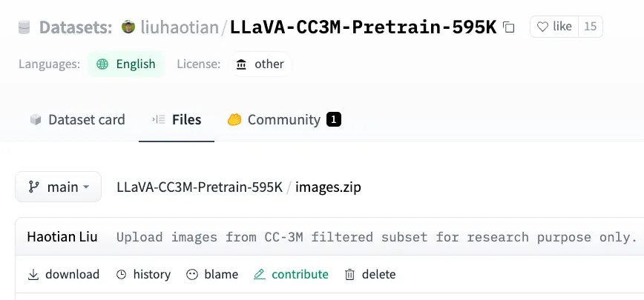Open the liuhaotian user profile link
The height and width of the screenshot is (300, 644).
click(x=179, y=27)
